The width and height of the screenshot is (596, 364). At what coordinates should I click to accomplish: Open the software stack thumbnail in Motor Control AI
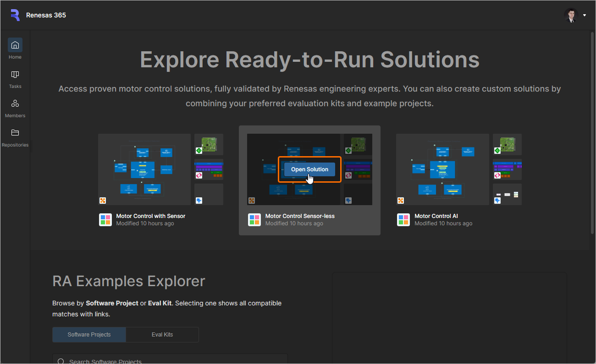(507, 169)
